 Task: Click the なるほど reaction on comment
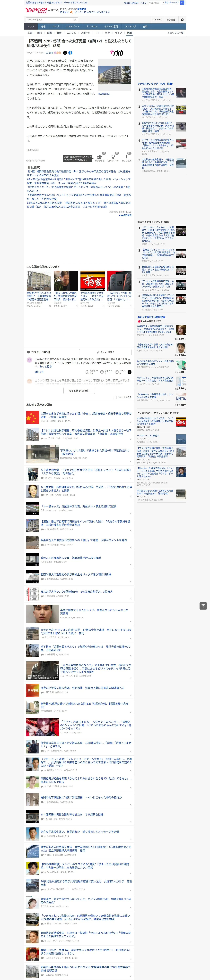[106, 372]
